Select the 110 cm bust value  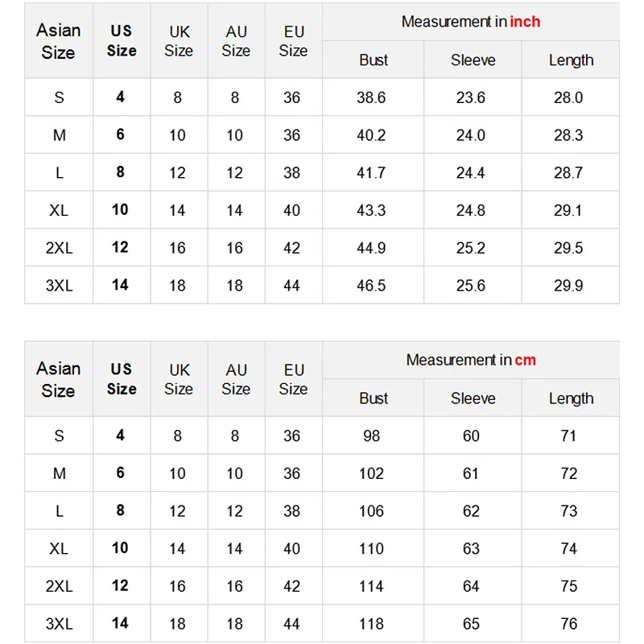tap(371, 548)
